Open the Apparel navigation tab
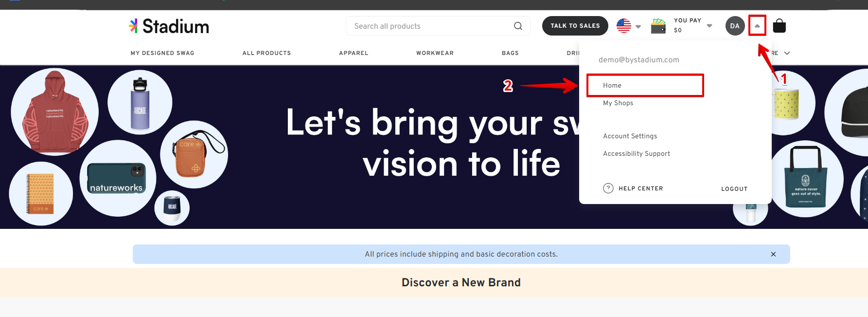This screenshot has width=868, height=317. tap(354, 53)
